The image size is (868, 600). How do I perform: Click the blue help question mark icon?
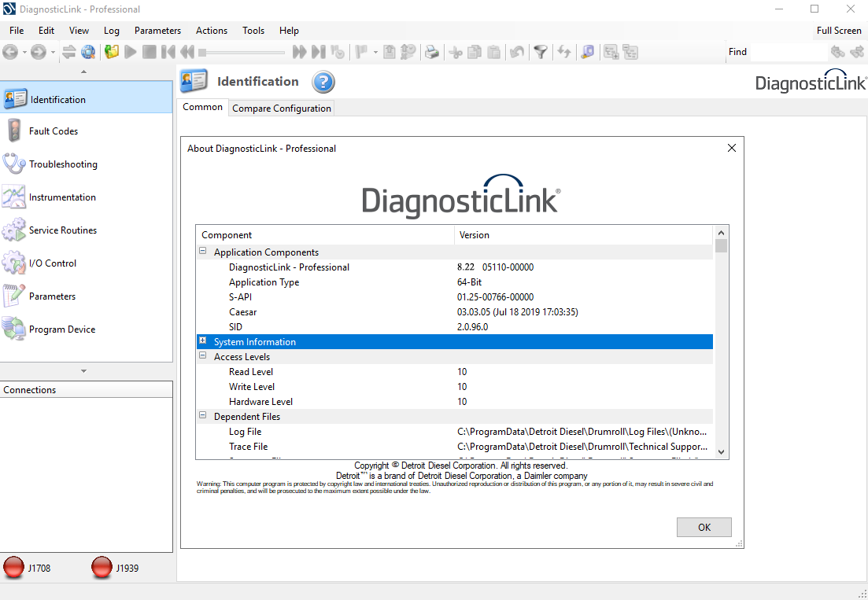[x=323, y=82]
